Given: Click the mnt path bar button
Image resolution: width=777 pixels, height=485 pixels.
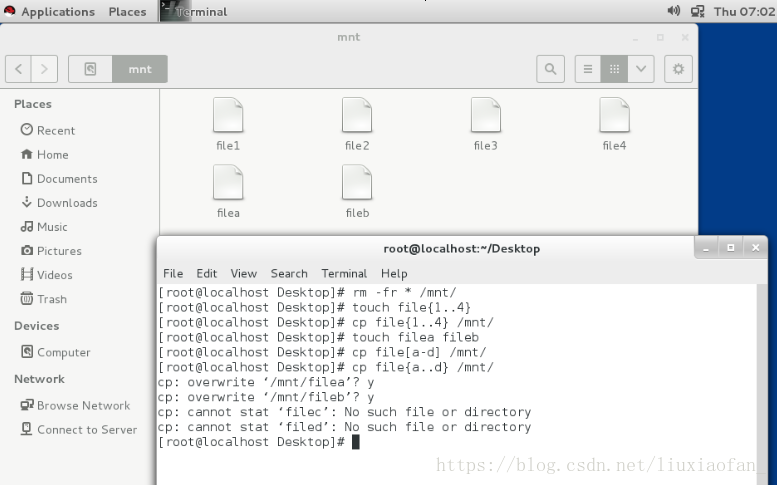Looking at the screenshot, I should coord(140,69).
